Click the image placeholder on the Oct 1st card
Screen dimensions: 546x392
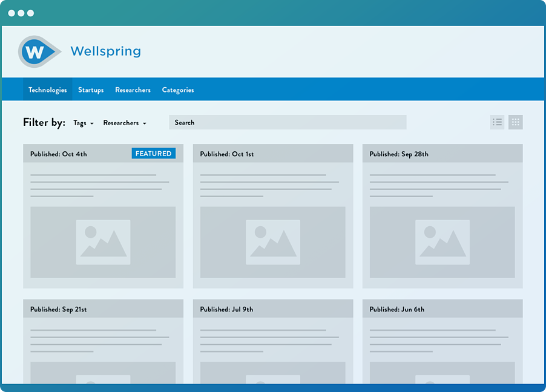(273, 242)
